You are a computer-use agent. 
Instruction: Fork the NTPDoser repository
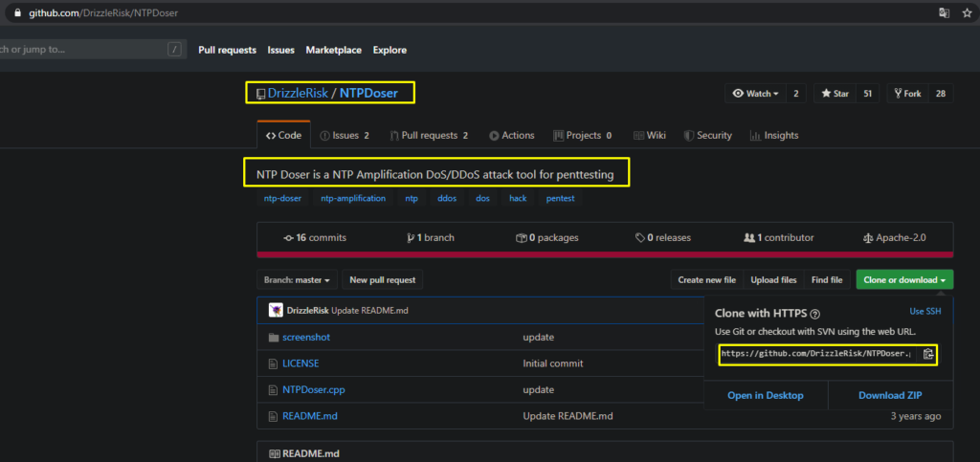[x=907, y=94]
